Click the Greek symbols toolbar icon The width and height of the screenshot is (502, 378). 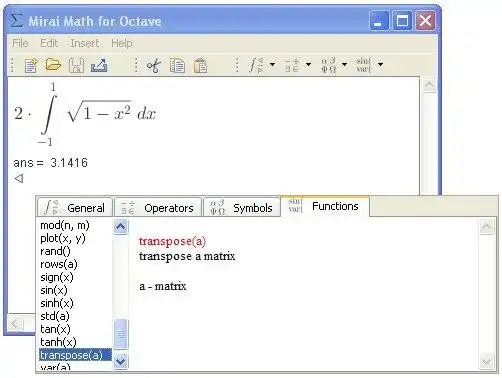click(328, 65)
